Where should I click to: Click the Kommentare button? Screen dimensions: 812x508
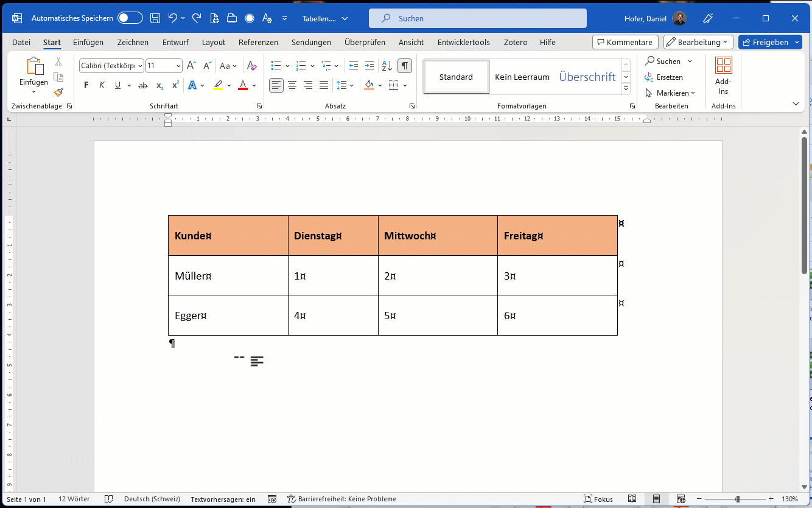625,42
